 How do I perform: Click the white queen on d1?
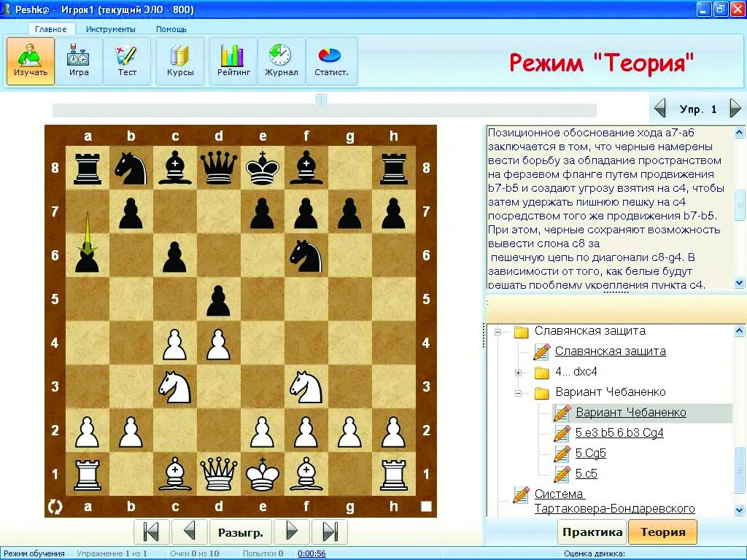point(219,474)
